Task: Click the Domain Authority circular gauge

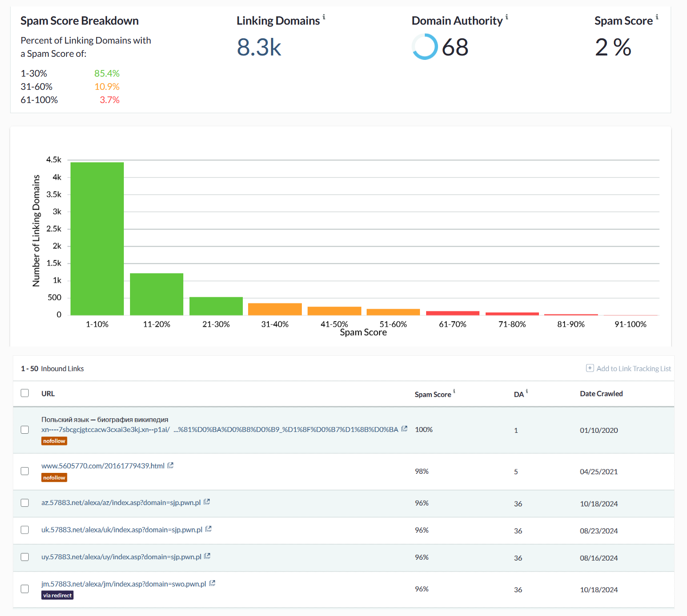Action: pos(425,47)
